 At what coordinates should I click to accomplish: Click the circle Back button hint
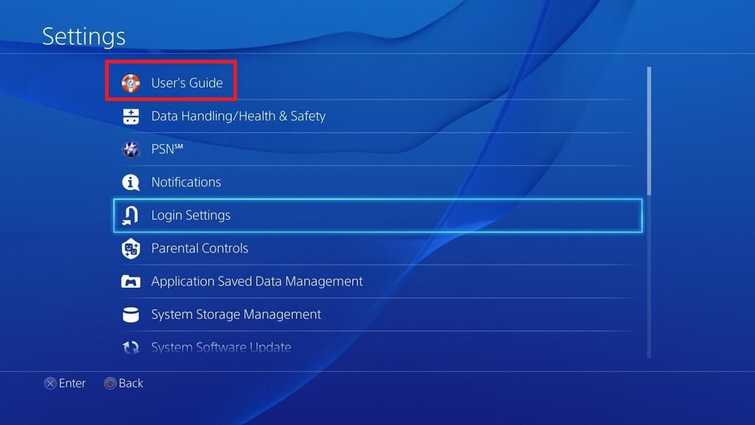[x=124, y=383]
